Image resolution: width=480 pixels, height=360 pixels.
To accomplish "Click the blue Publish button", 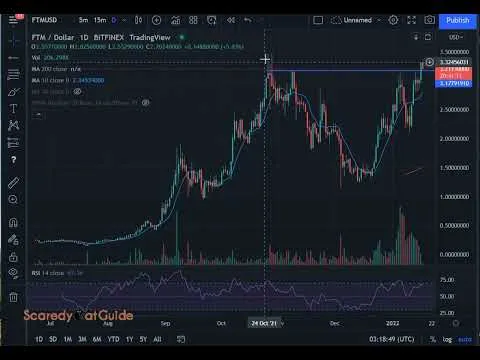I will pyautogui.click(x=457, y=21).
